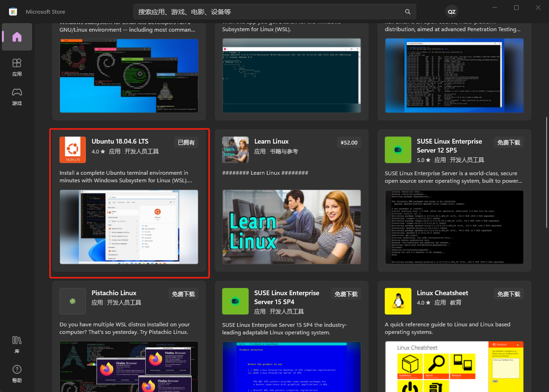Click the 'A quick reference guide to Linux' description

click(x=448, y=328)
